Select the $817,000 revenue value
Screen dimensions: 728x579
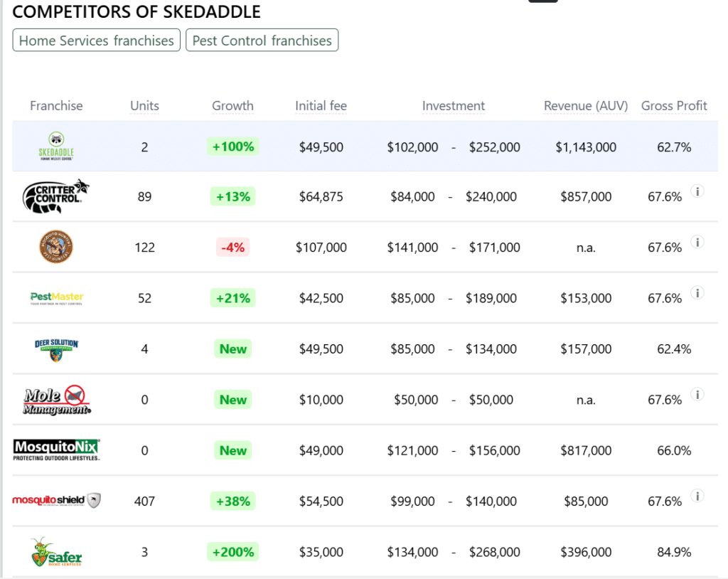pos(586,451)
